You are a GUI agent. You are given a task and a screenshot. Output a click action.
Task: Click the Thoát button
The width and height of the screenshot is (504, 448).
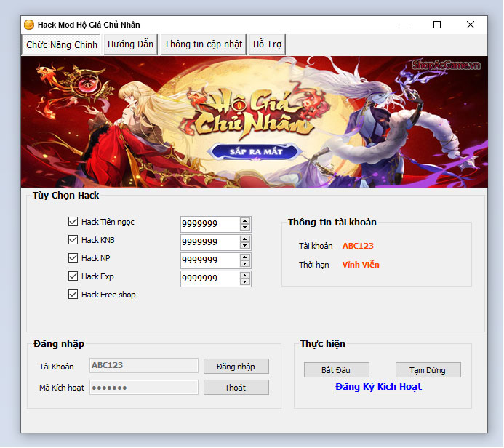point(236,388)
